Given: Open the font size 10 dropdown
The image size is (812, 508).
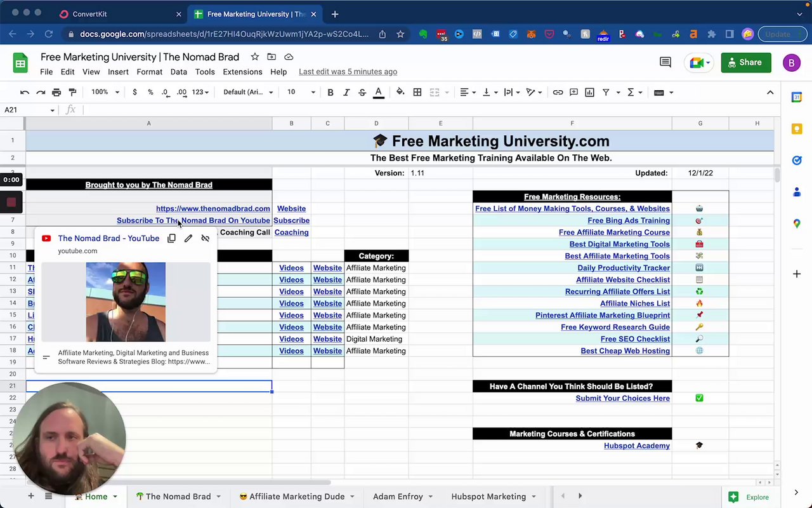Looking at the screenshot, I should pos(301,92).
